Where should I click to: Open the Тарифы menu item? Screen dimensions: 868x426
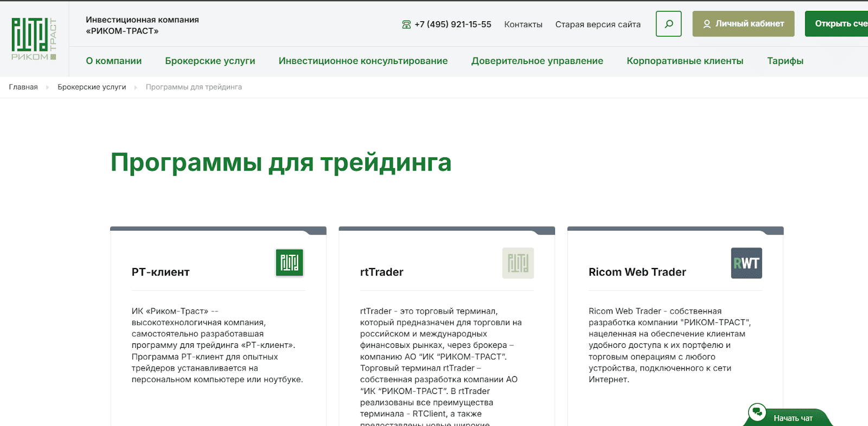[785, 61]
